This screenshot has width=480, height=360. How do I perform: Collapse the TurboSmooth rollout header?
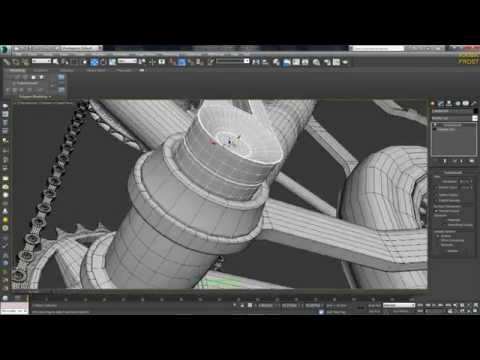tap(453, 172)
